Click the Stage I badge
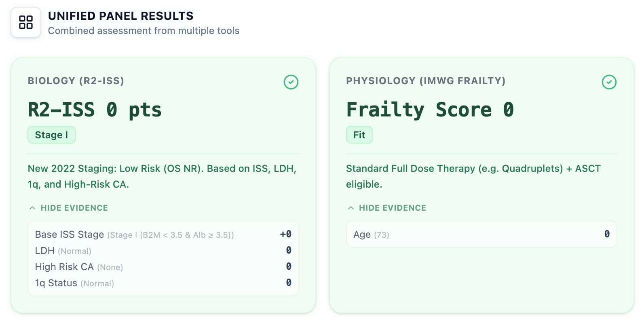Image resolution: width=644 pixels, height=334 pixels. coord(51,135)
